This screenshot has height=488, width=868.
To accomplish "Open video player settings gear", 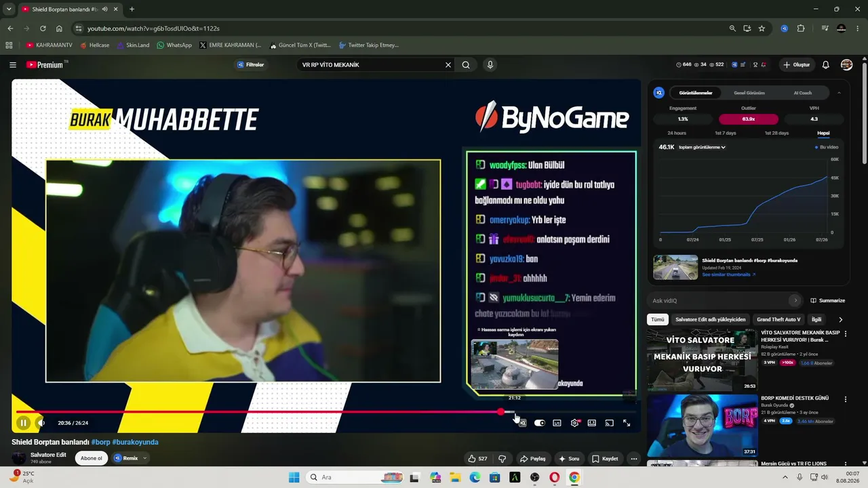I will tap(575, 423).
